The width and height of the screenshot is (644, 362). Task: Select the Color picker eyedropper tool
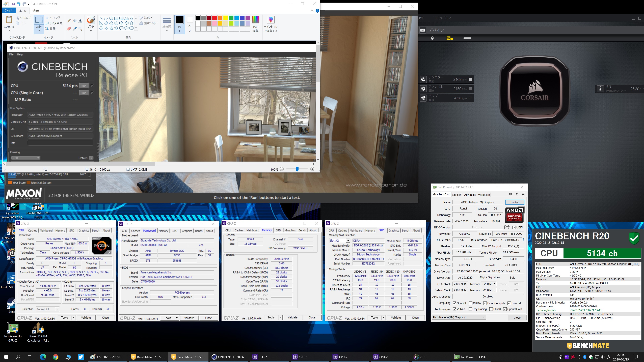pos(74,29)
